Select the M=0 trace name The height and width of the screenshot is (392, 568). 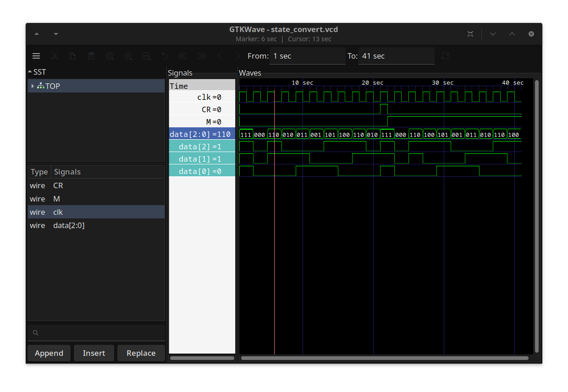point(202,122)
